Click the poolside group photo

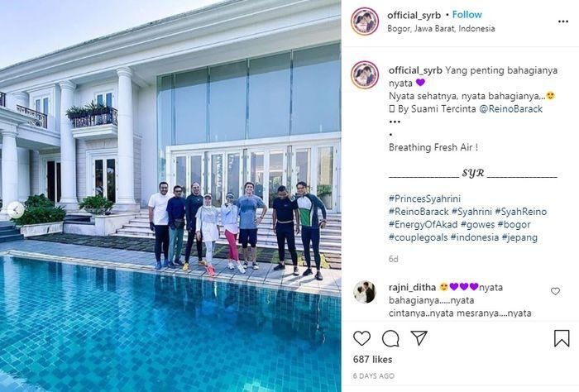(x=170, y=196)
